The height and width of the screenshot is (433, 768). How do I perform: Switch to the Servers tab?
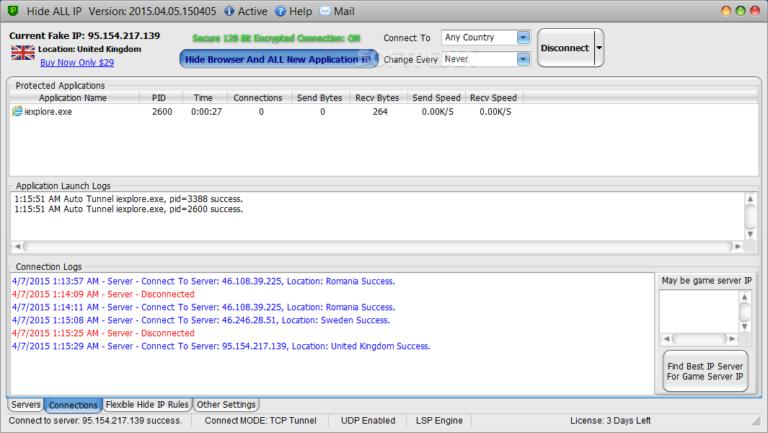point(25,405)
